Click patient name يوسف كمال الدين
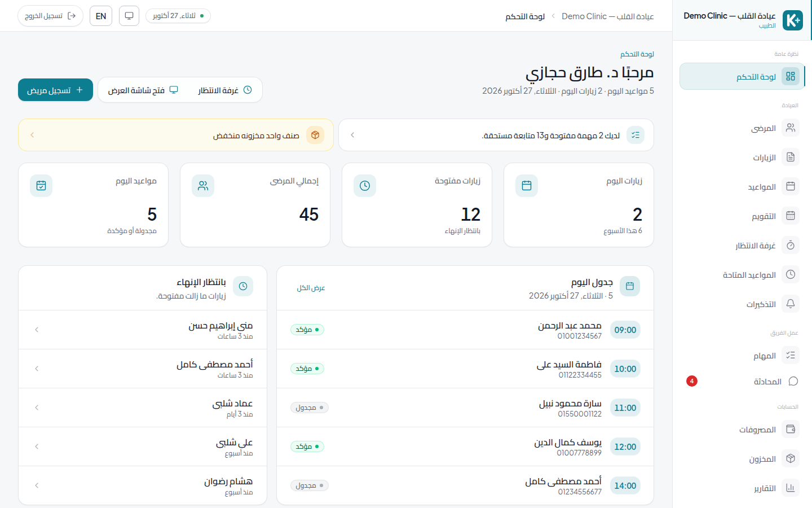The height and width of the screenshot is (508, 812). (x=568, y=442)
